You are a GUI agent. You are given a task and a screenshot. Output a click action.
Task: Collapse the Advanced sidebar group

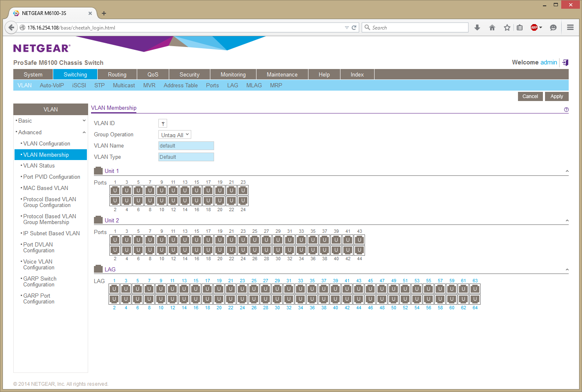tap(84, 132)
